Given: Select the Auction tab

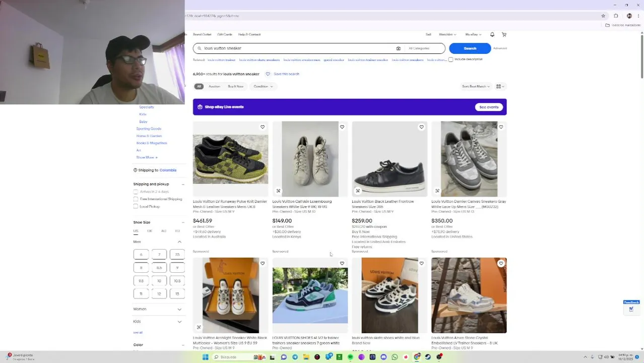Looking at the screenshot, I should [214, 86].
